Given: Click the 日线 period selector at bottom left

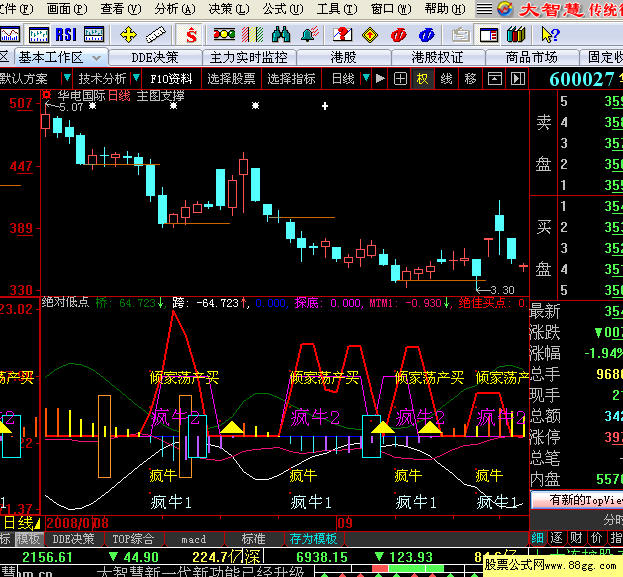Looking at the screenshot, I should (21, 523).
